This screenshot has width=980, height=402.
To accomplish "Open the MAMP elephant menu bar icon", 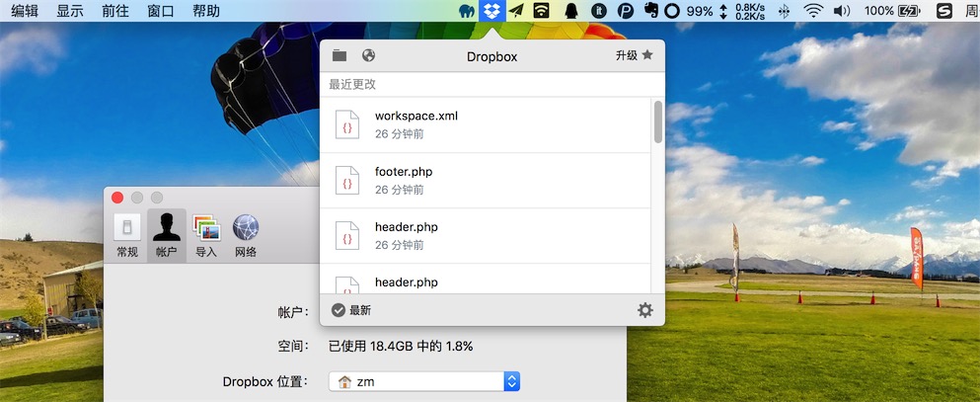I will click(x=467, y=11).
